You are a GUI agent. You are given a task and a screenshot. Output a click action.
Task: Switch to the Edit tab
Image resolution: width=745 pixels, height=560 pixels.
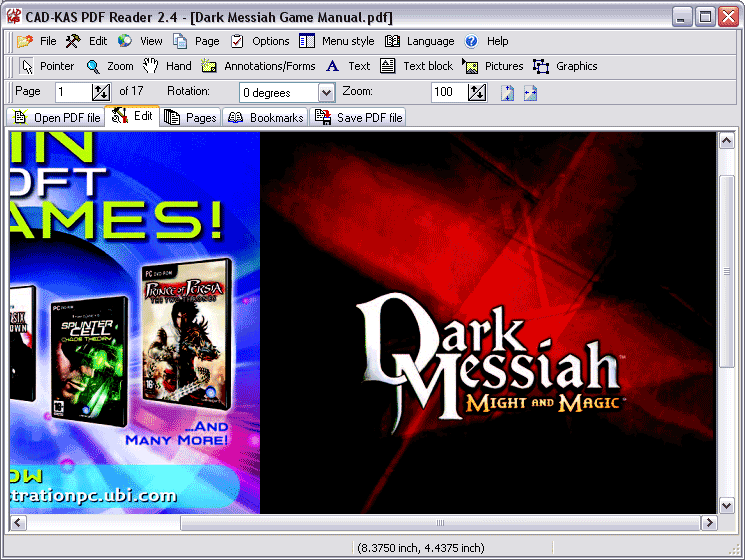pyautogui.click(x=132, y=116)
